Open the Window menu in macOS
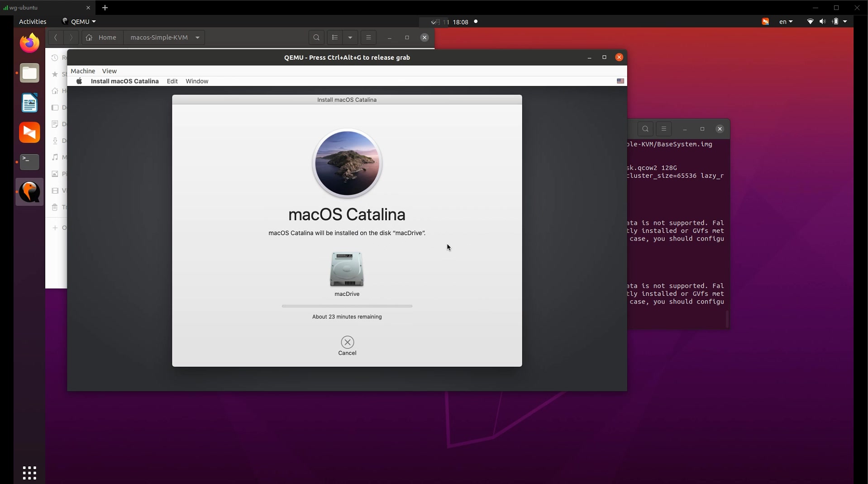Image resolution: width=868 pixels, height=484 pixels. [x=197, y=81]
